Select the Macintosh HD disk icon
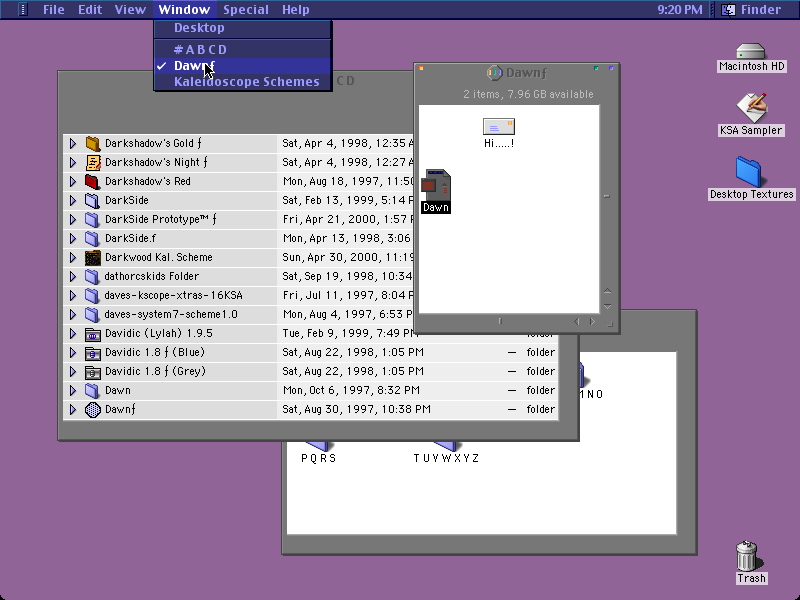 pyautogui.click(x=751, y=51)
